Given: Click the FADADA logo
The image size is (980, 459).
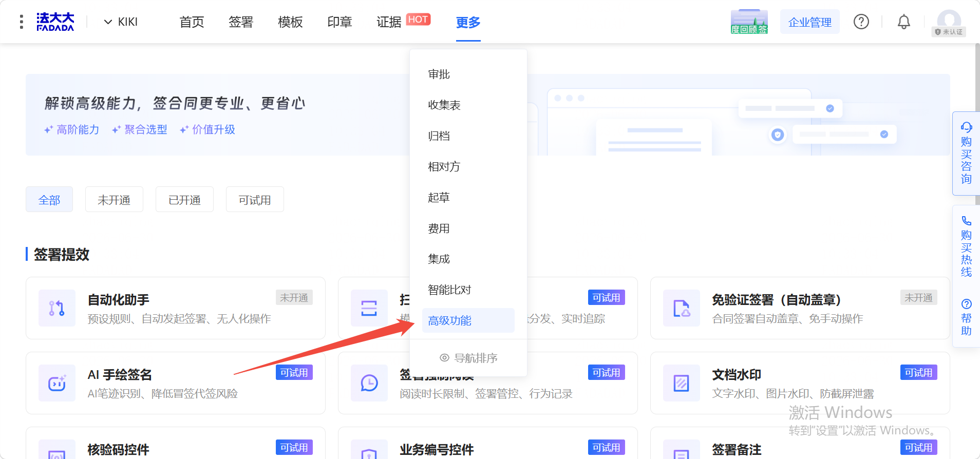Looking at the screenshot, I should click(x=55, y=22).
